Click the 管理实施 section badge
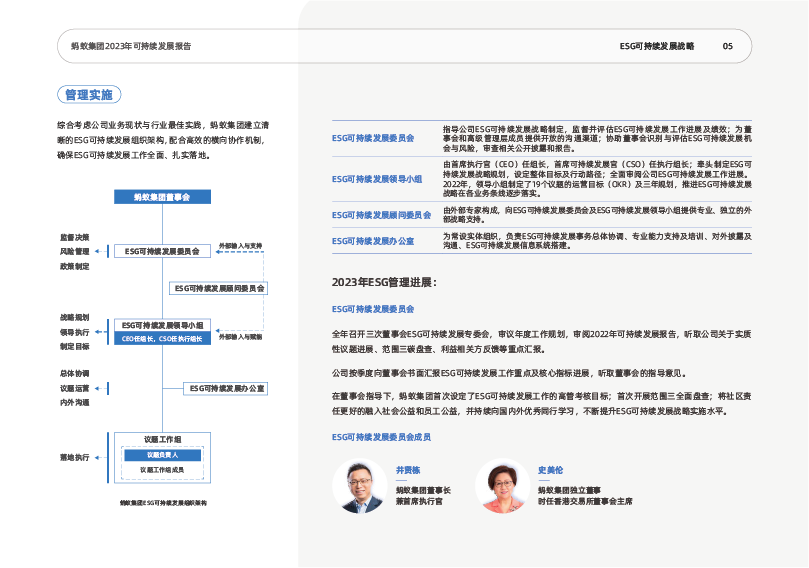 pos(88,95)
